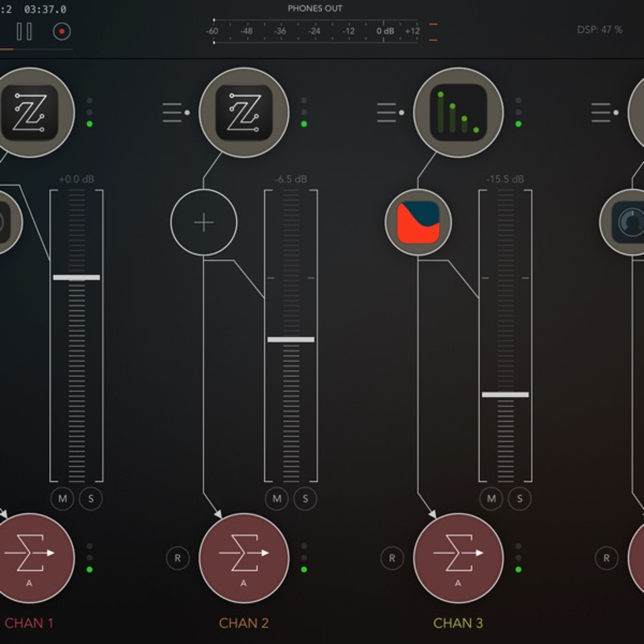This screenshot has height=644, width=644.
Task: Click the status dots beside channel 3 instrument
Action: pos(518,112)
